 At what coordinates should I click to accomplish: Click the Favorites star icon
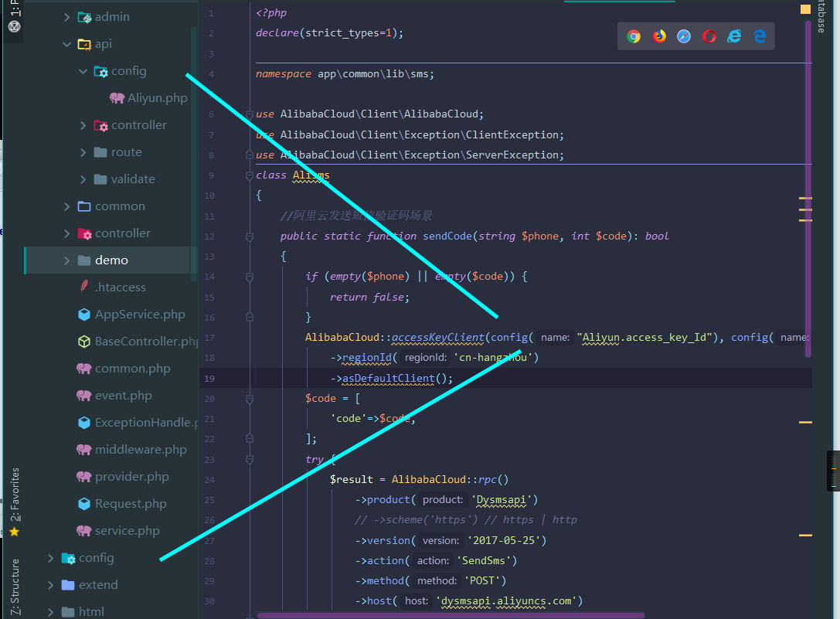(15, 532)
